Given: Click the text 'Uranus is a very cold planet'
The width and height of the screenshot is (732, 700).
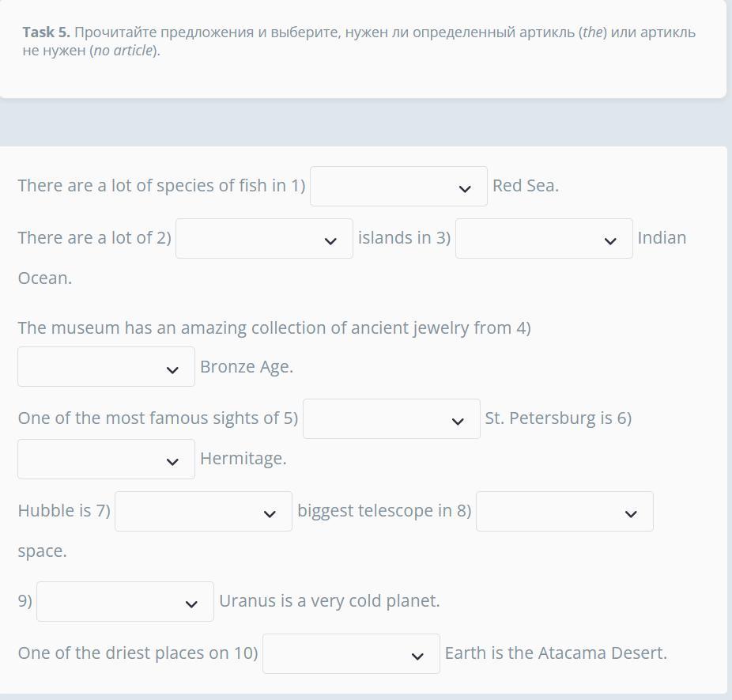Looking at the screenshot, I should [x=329, y=601].
